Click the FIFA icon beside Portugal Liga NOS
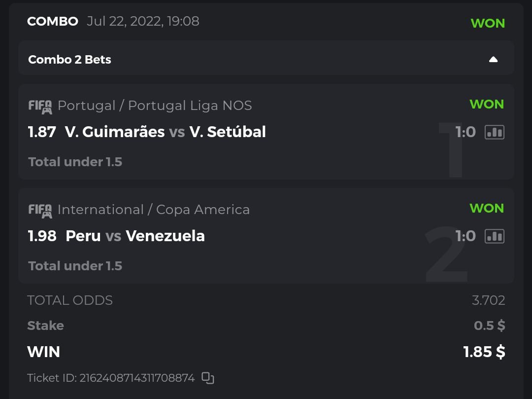532x399 pixels. [40, 106]
